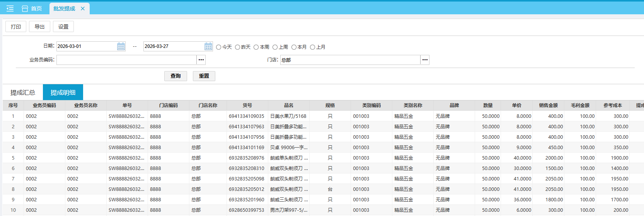Viewport: 644px width, 216px height.
Task: Click the 重置 button
Action: pyautogui.click(x=204, y=76)
